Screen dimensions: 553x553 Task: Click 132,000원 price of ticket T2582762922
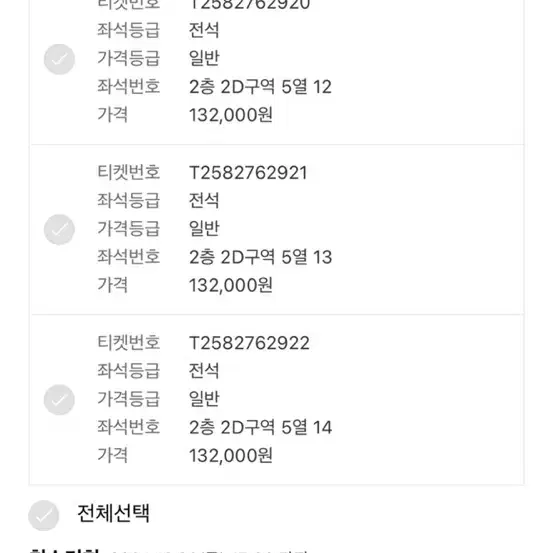click(x=231, y=456)
